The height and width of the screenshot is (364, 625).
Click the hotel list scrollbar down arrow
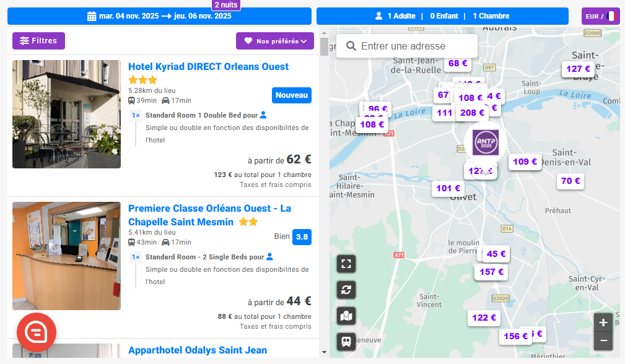point(324,352)
